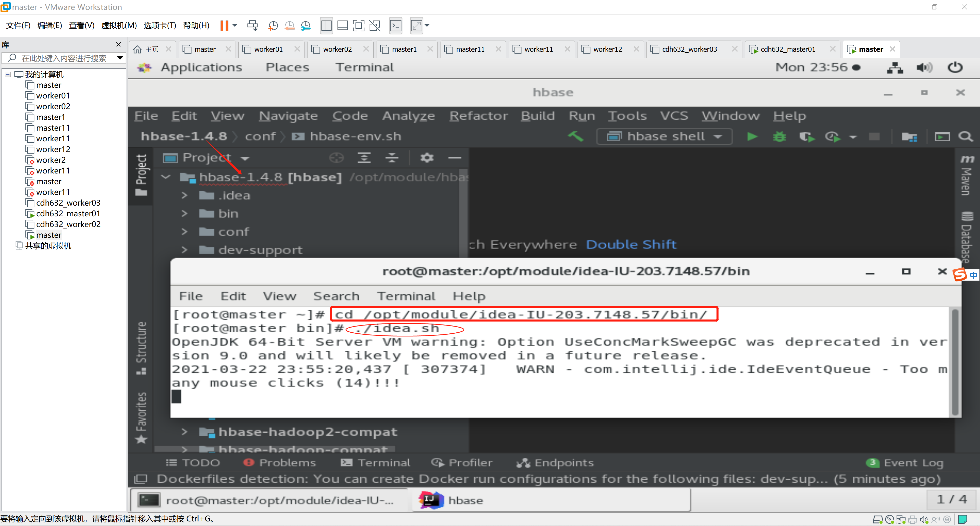Open VMware snapshot manager icon

[x=305, y=26]
